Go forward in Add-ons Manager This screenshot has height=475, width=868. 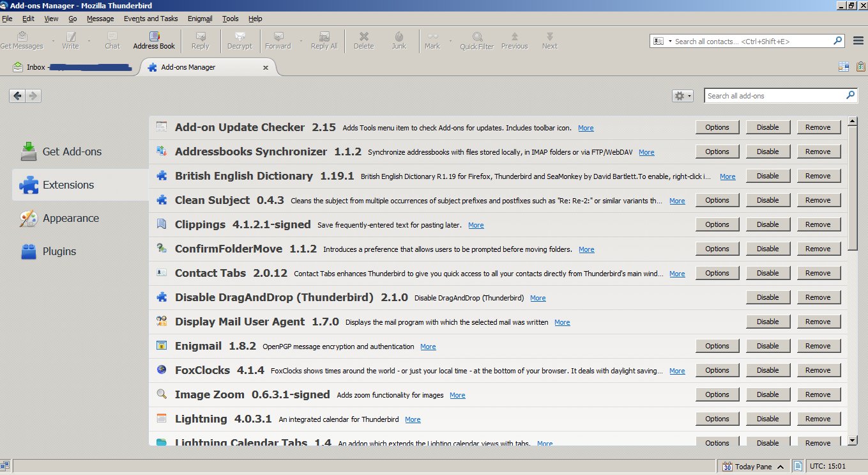(33, 96)
